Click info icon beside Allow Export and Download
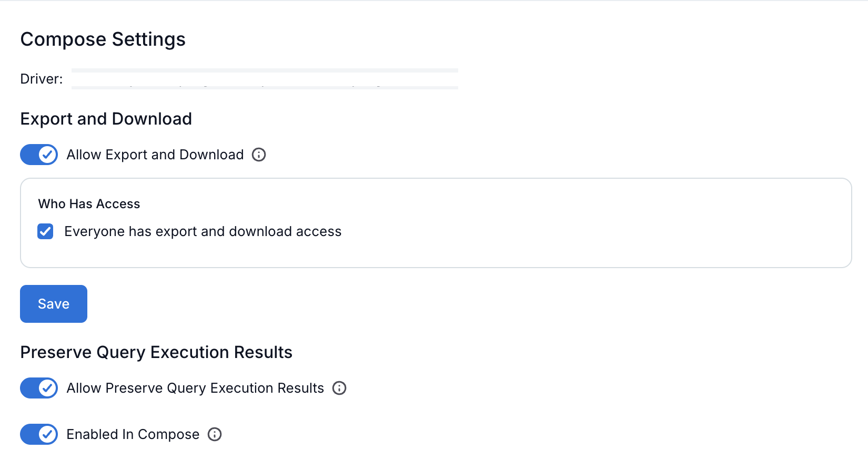The width and height of the screenshot is (868, 470). pyautogui.click(x=259, y=155)
